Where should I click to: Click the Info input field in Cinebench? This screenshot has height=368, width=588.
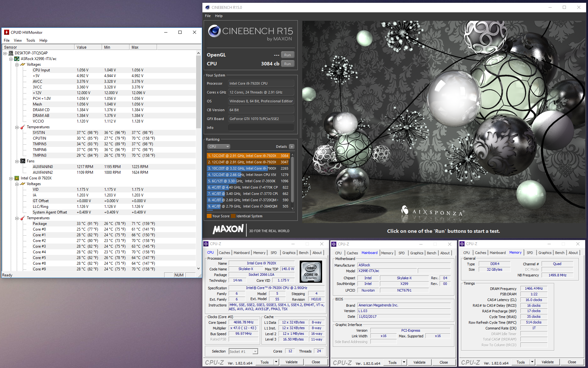click(261, 128)
